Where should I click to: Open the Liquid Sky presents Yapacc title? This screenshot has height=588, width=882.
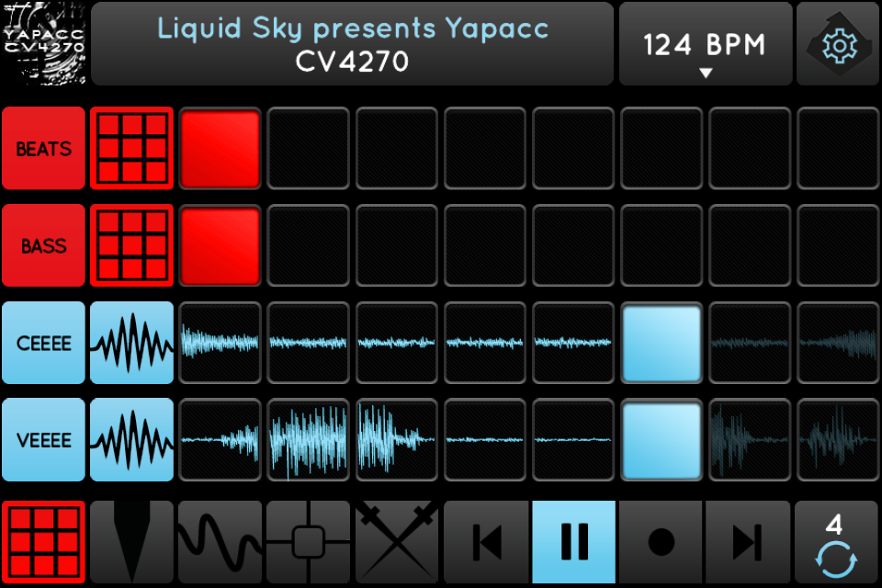[352, 44]
